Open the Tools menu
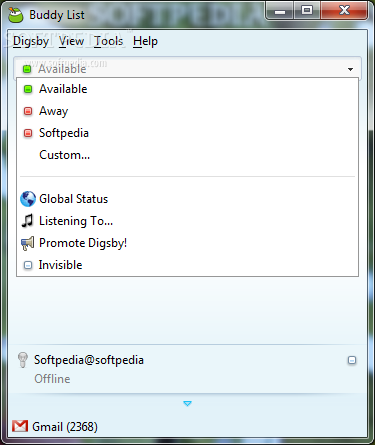The image size is (375, 445). coord(109,41)
